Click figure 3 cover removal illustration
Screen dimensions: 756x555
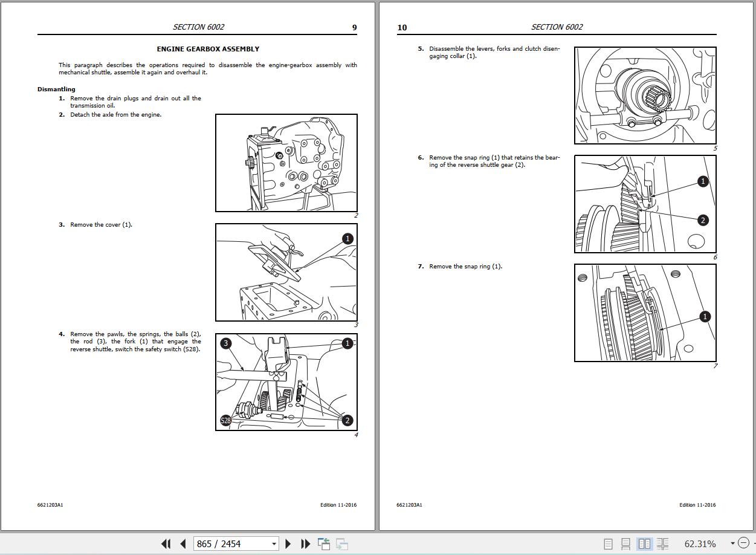pos(286,272)
